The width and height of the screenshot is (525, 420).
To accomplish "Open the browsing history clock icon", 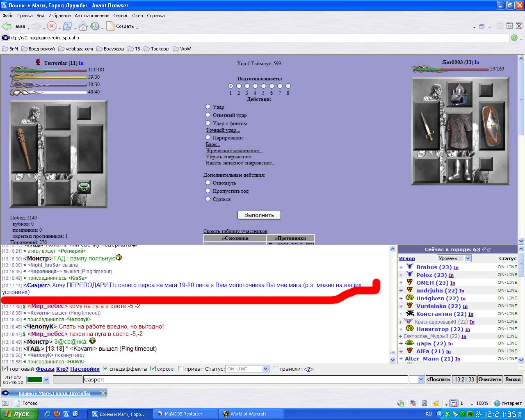I will 95,26.
